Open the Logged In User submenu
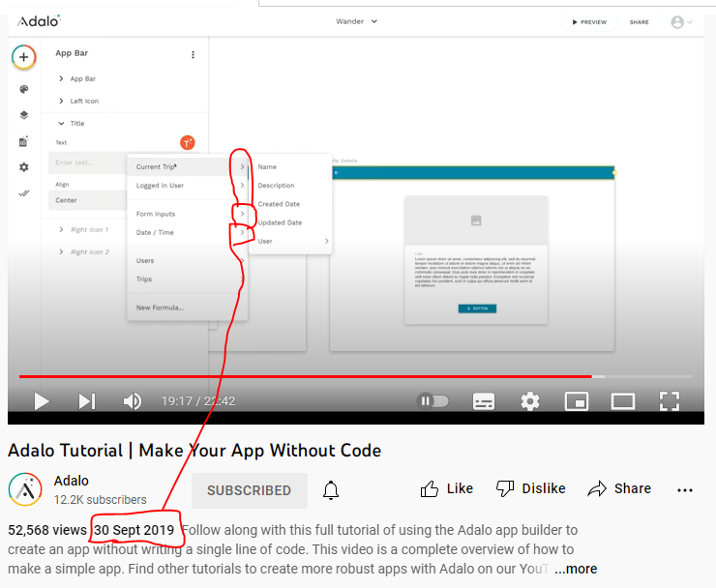This screenshot has width=716, height=588. (x=187, y=186)
